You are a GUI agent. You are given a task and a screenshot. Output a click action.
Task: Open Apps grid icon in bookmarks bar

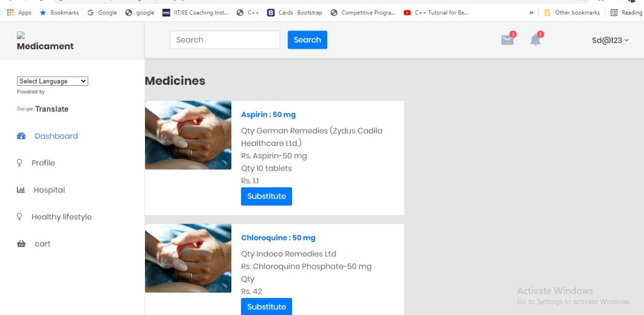coord(10,12)
